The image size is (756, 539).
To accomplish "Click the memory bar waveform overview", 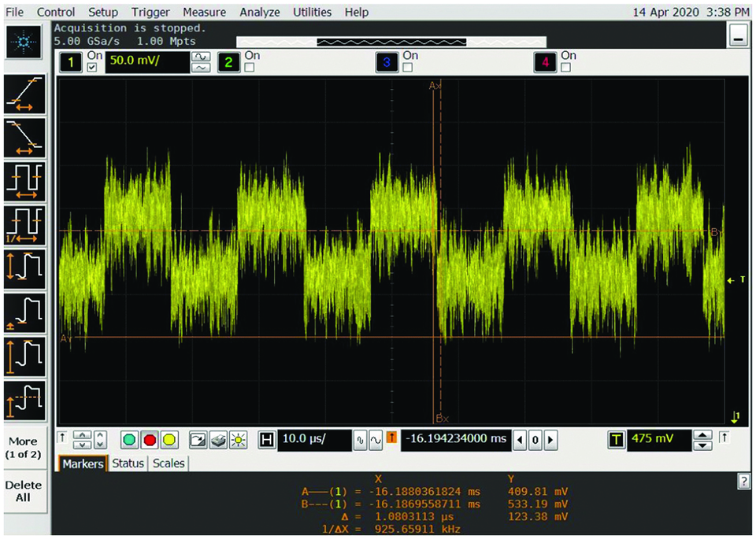I will point(391,42).
